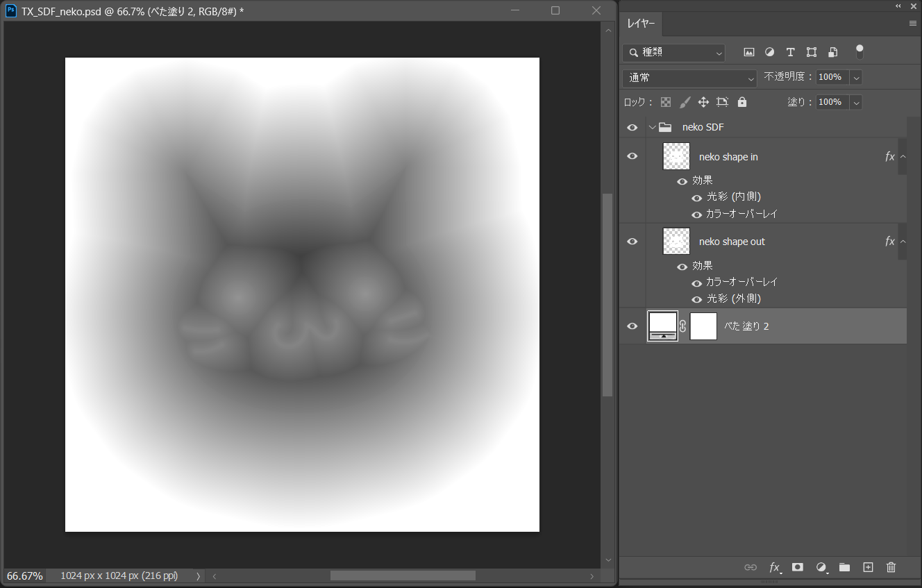Hide the neko shape out layer
Viewport: 922px width, 588px height.
[632, 241]
